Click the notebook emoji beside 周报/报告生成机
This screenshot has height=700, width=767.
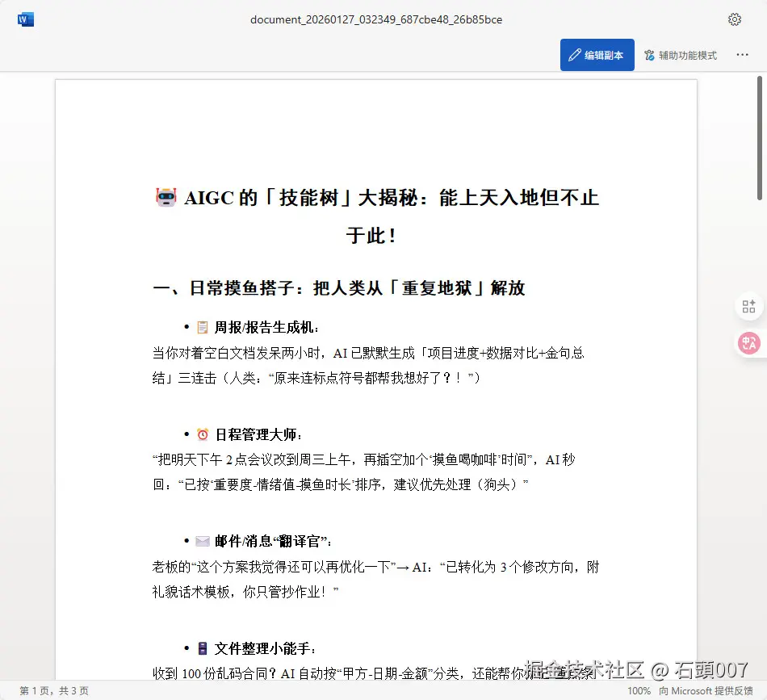click(x=203, y=326)
